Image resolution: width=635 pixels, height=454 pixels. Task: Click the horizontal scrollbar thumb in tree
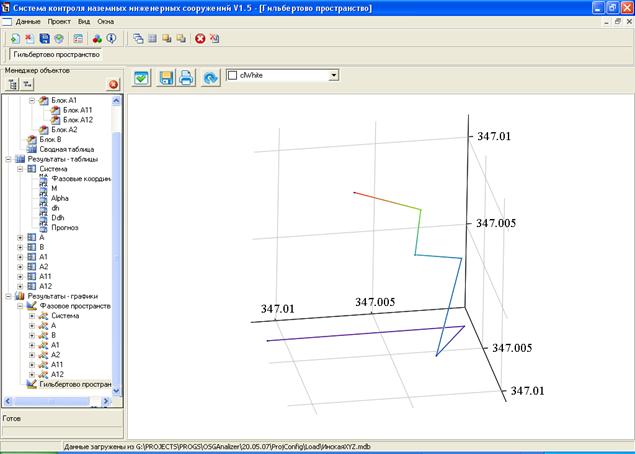pos(51,401)
